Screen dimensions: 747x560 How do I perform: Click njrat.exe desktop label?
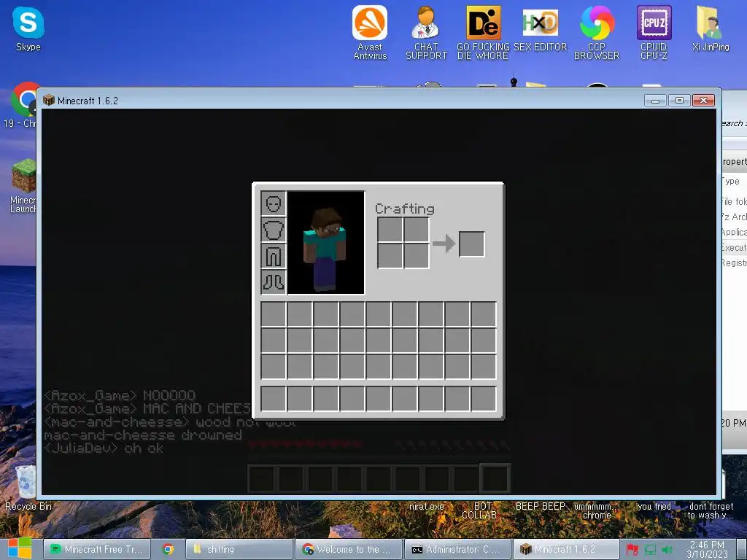(426, 507)
